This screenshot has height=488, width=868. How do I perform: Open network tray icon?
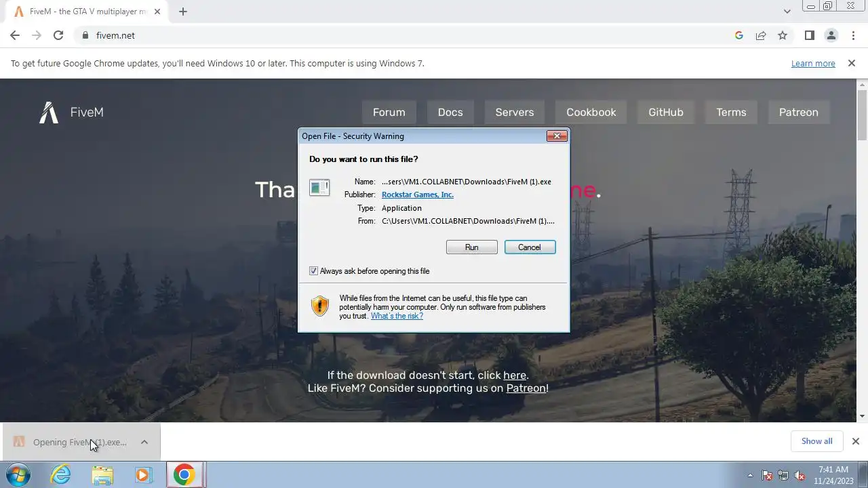point(783,475)
